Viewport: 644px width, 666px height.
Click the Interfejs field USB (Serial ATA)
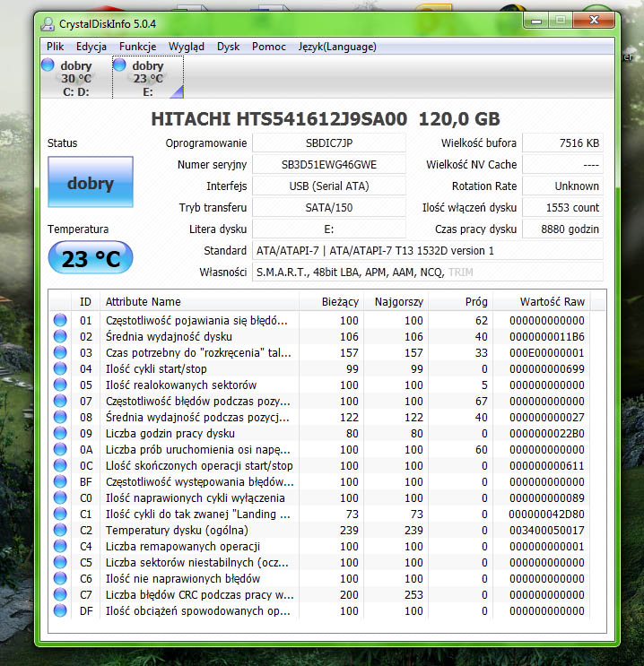click(329, 186)
